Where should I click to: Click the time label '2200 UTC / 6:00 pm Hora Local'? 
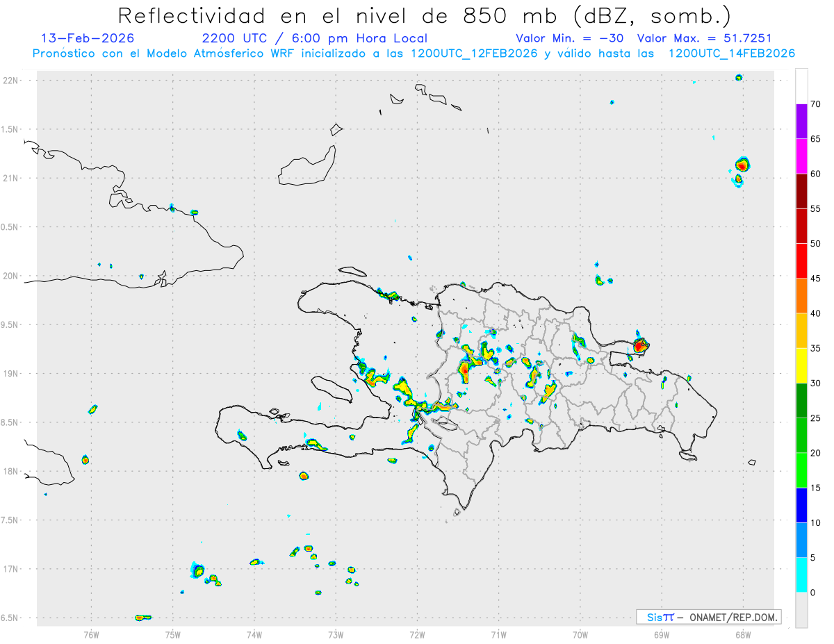315,38
